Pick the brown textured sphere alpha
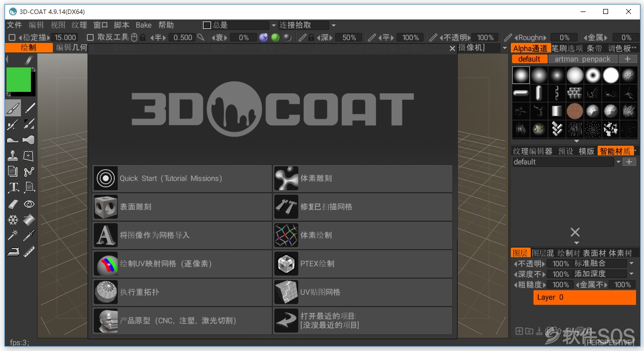The image size is (644, 351). click(575, 111)
